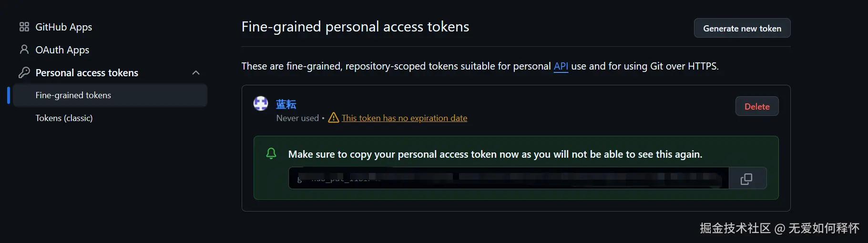
Task: Delete the 蓝耘 token
Action: coord(756,106)
